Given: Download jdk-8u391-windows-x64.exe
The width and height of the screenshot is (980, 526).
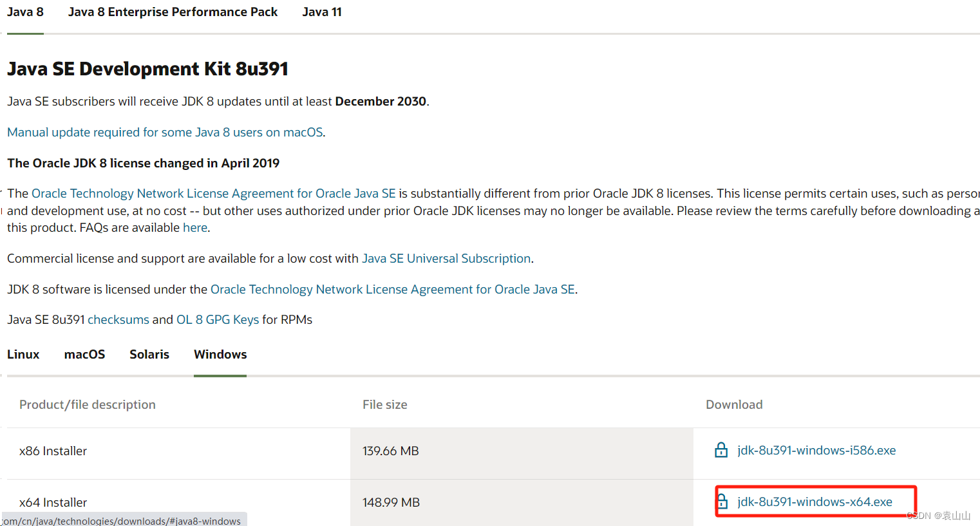Looking at the screenshot, I should pyautogui.click(x=815, y=502).
